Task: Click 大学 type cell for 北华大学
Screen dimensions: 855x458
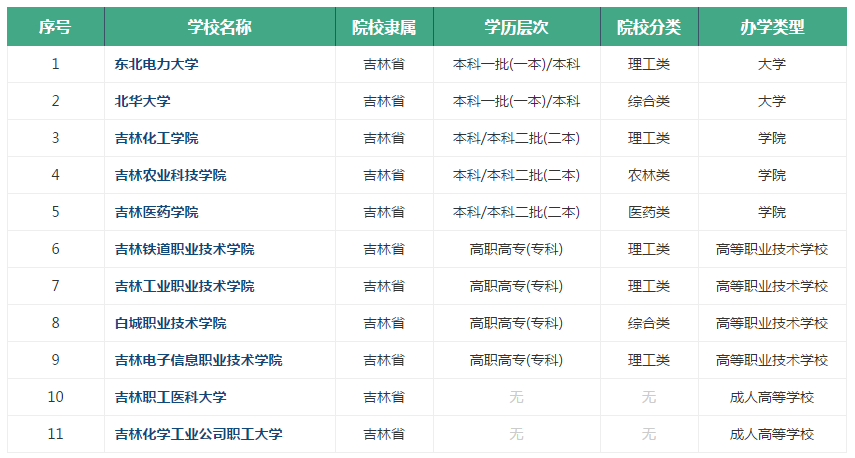Action: 772,101
